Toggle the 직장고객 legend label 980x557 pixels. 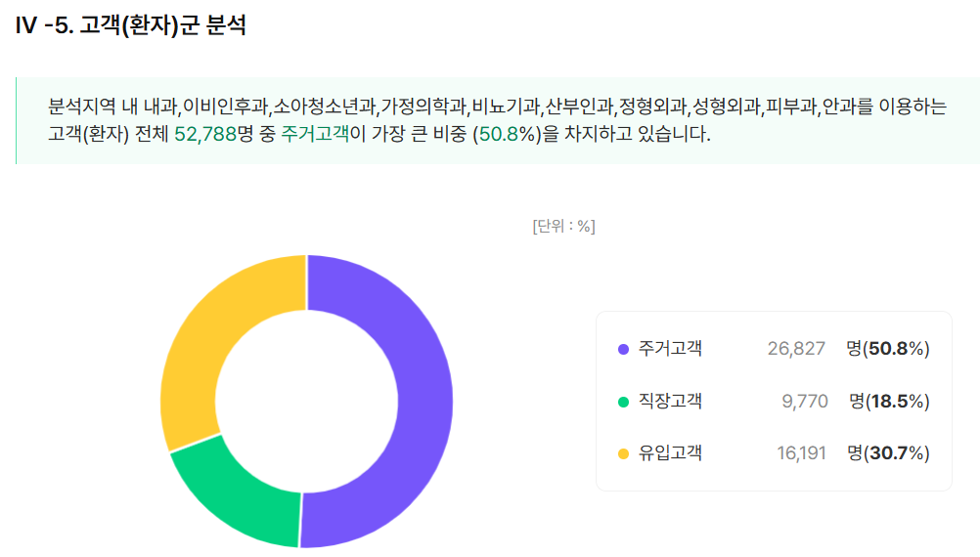pos(670,402)
